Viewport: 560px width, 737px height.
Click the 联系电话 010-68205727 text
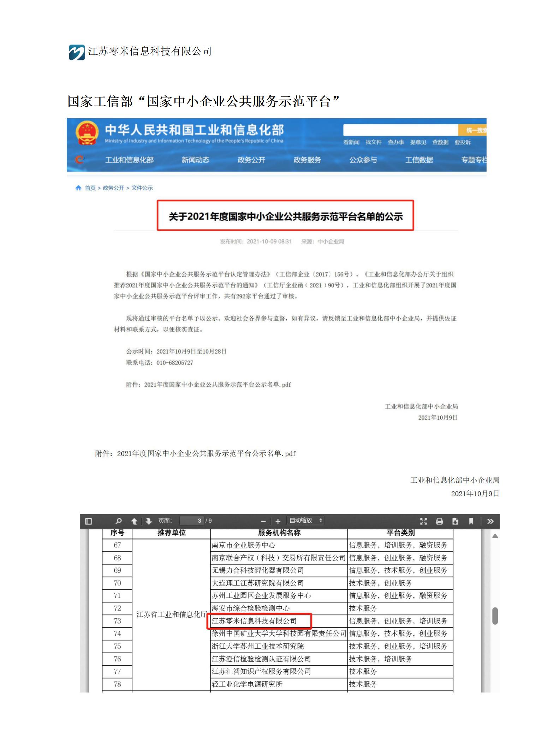tap(160, 363)
